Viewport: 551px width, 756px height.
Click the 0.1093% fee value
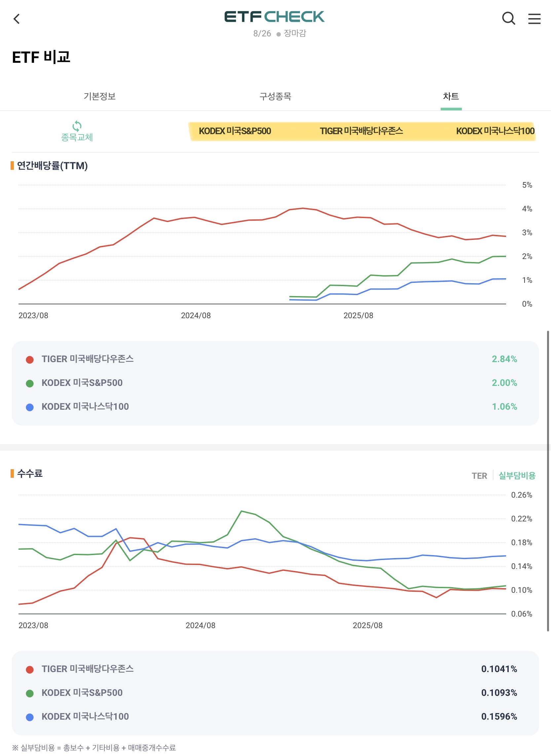pyautogui.click(x=499, y=693)
